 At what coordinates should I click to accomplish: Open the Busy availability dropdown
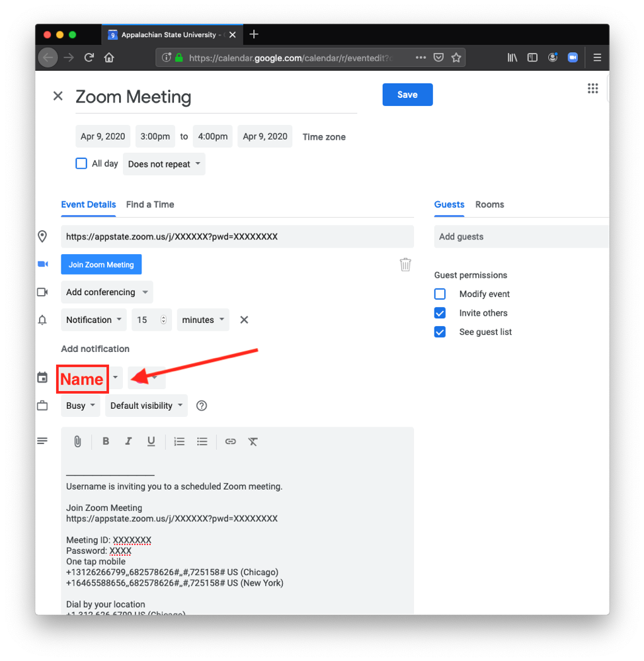coord(81,406)
